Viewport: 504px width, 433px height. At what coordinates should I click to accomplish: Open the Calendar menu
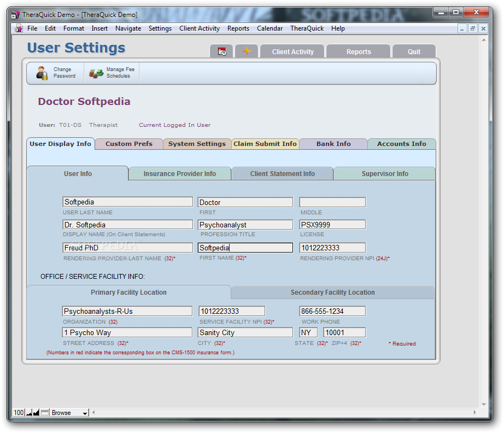tap(269, 28)
